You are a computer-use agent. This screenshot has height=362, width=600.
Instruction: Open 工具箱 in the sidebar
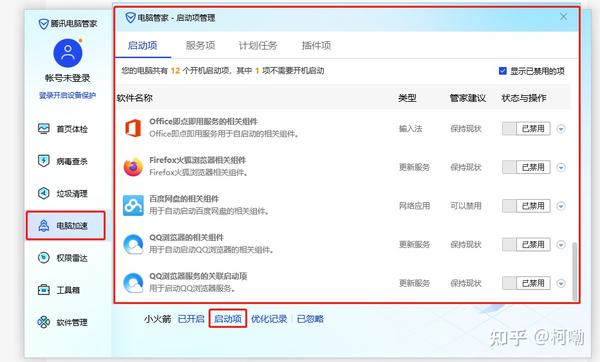pos(59,290)
